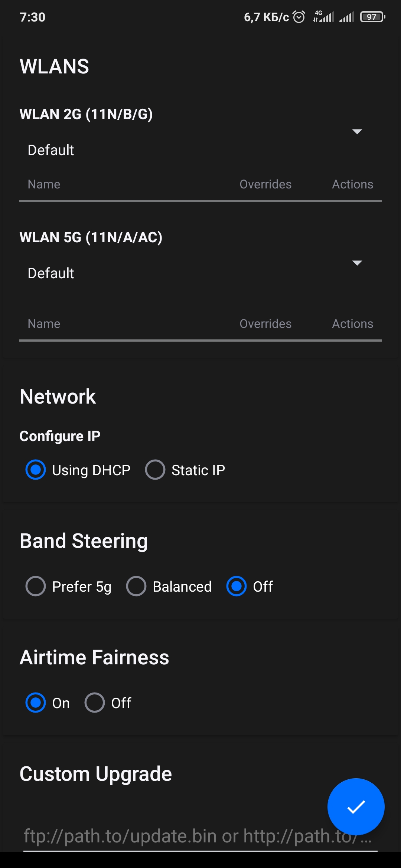Image resolution: width=401 pixels, height=868 pixels.
Task: Tap the blue checkmark save button
Action: point(356,806)
